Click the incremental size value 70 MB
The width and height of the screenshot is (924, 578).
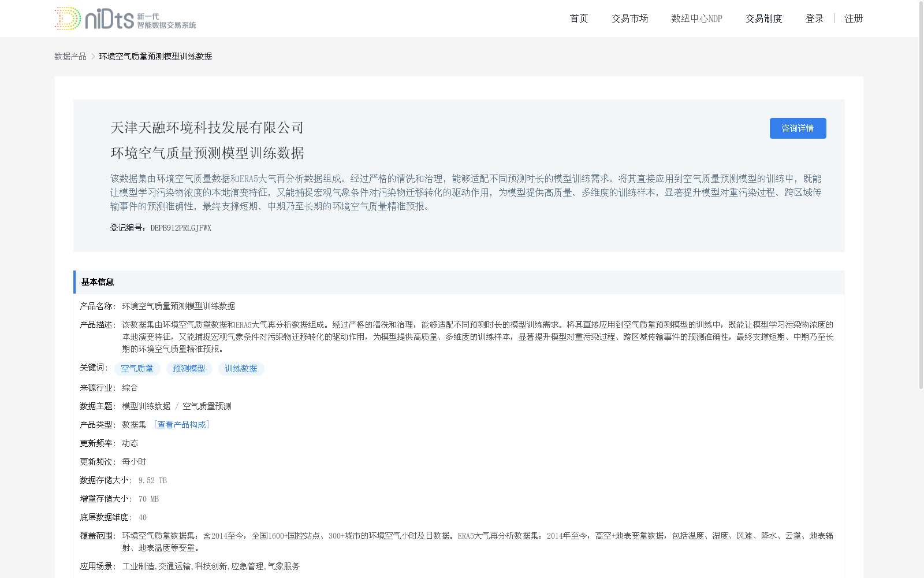point(148,499)
